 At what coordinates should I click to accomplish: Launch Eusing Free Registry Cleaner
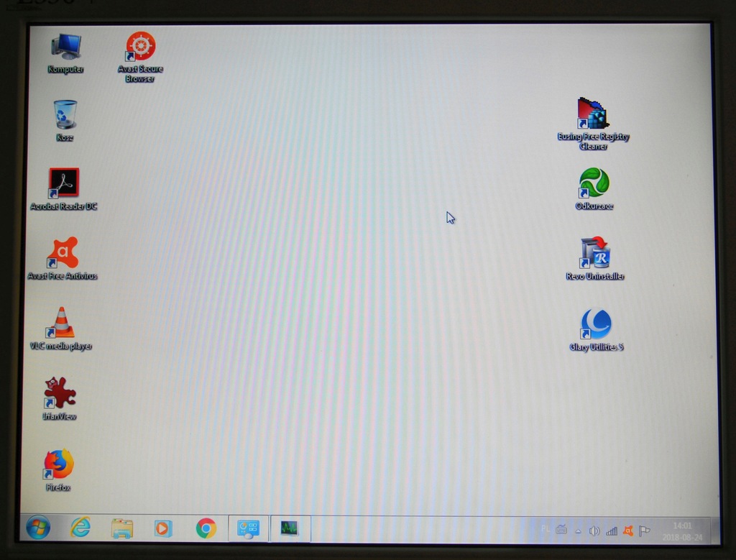click(593, 124)
